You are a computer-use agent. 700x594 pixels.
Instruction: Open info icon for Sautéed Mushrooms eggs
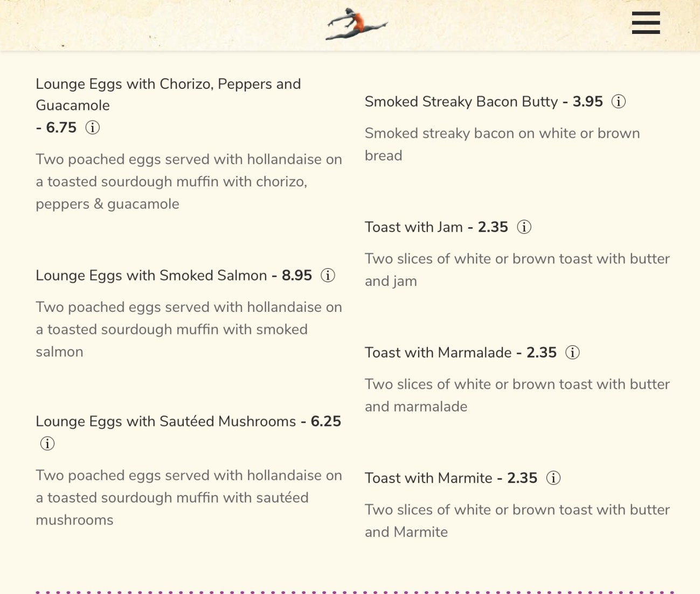(x=47, y=443)
